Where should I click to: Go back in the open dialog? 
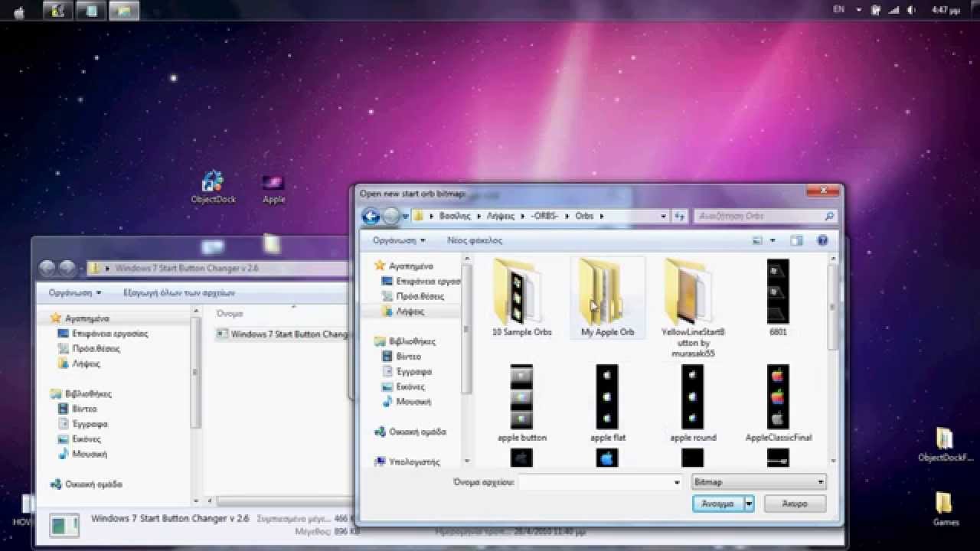pos(371,217)
